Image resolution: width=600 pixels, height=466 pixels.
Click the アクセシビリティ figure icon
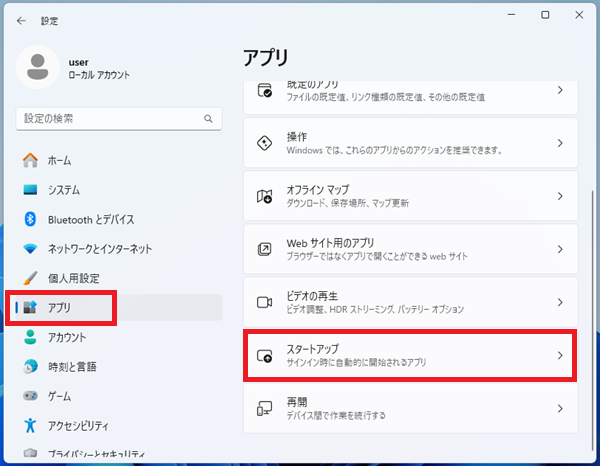coord(30,425)
